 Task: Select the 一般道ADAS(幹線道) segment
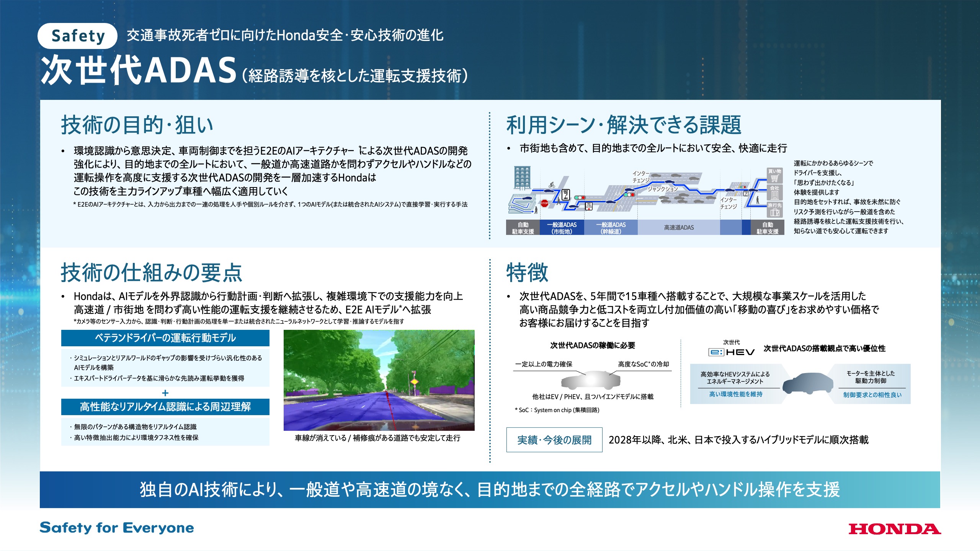(x=611, y=227)
